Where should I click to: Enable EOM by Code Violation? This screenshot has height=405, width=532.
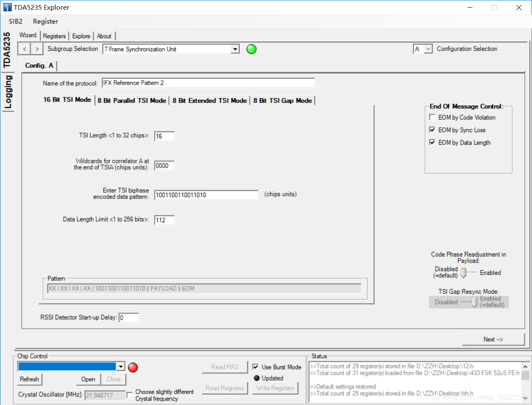pyautogui.click(x=432, y=117)
